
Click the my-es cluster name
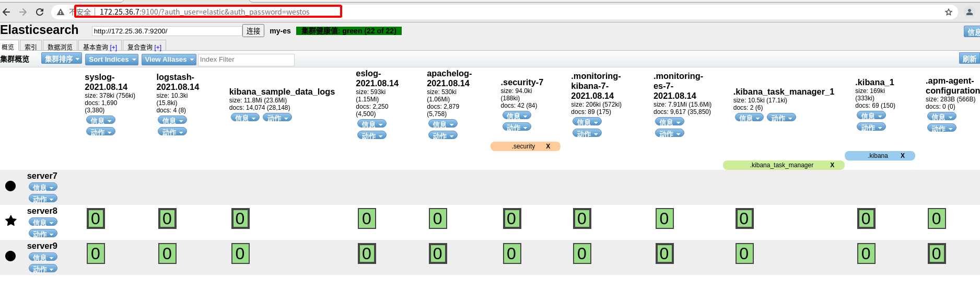280,31
